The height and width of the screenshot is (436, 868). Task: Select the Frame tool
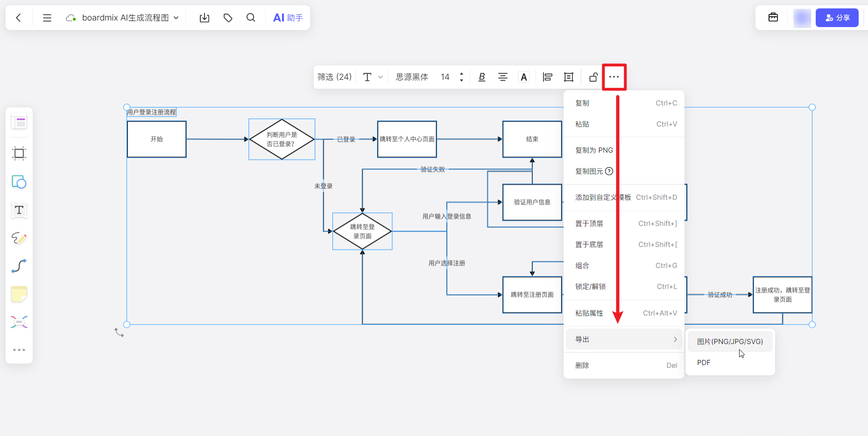pyautogui.click(x=19, y=153)
